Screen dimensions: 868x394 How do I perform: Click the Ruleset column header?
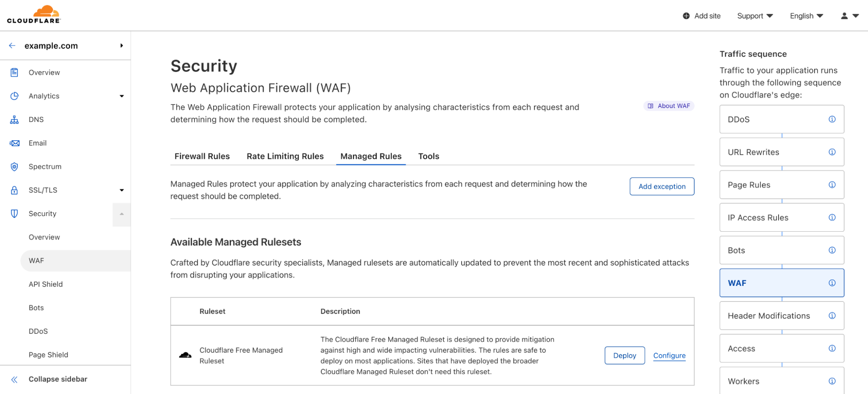click(212, 311)
